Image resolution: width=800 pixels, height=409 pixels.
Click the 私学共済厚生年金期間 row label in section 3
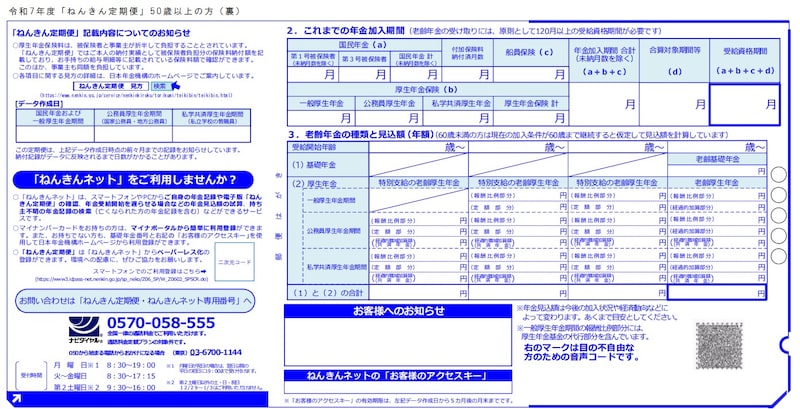click(x=335, y=267)
